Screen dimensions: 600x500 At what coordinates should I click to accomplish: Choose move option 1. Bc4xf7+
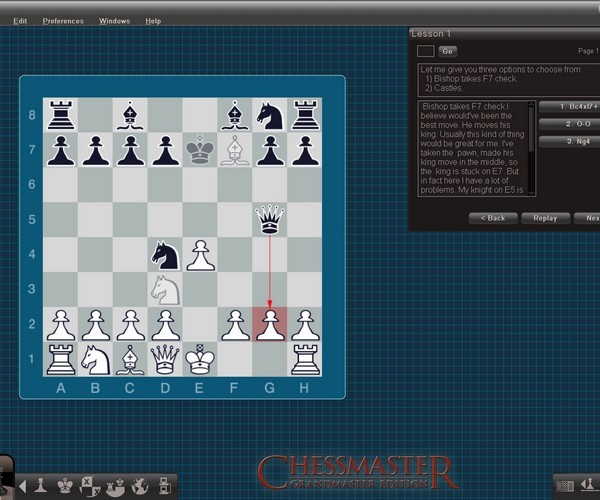570,106
